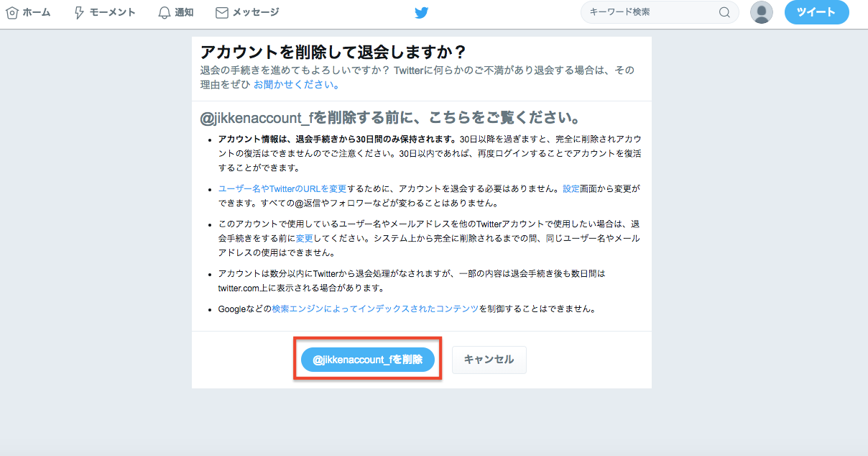This screenshot has height=456, width=868.
Task: Open モーメント in top navigation
Action: 104,12
